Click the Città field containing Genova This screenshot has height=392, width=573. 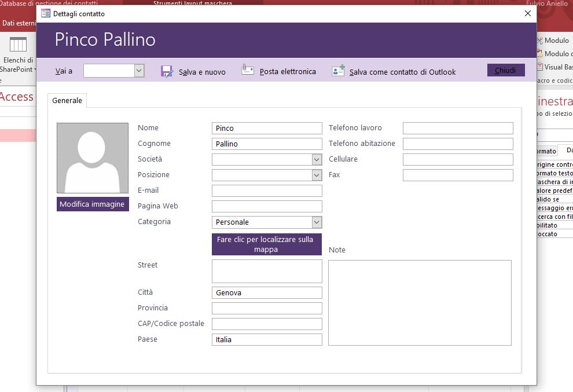tap(267, 292)
